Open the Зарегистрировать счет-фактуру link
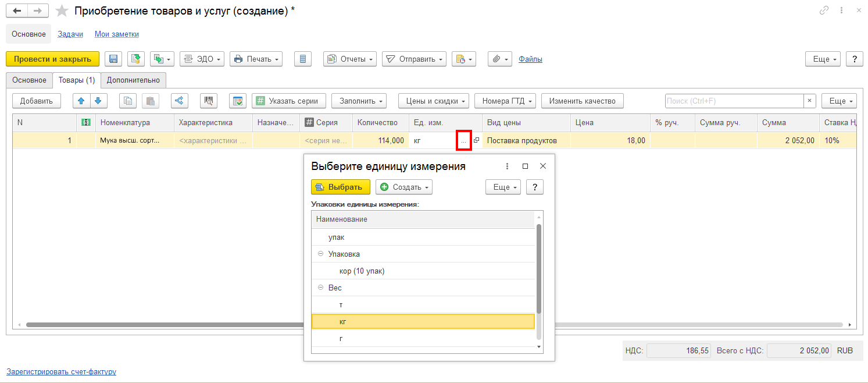 click(61, 371)
